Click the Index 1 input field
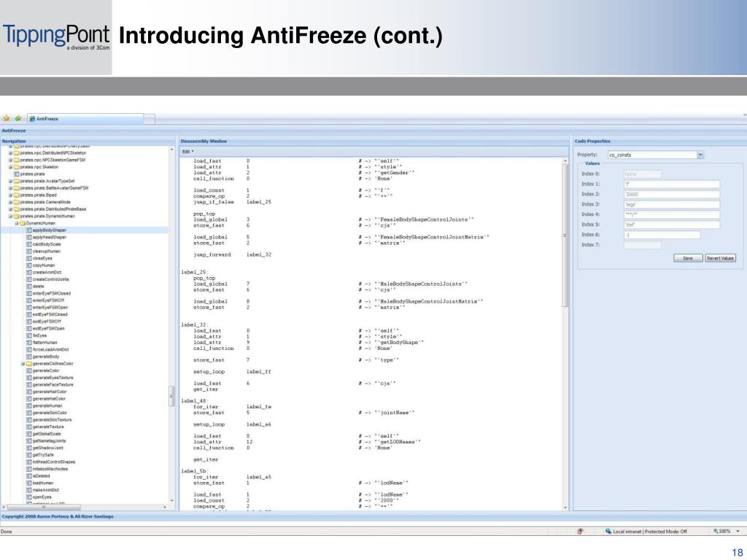747x560 pixels. pyautogui.click(x=672, y=184)
